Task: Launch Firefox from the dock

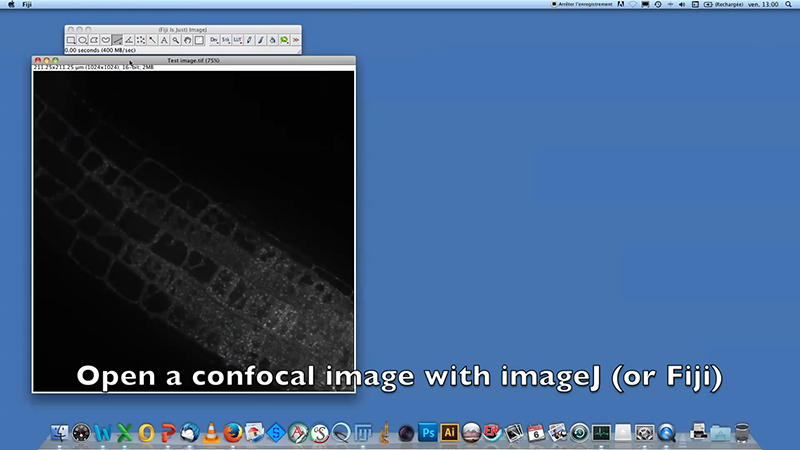Action: point(233,433)
